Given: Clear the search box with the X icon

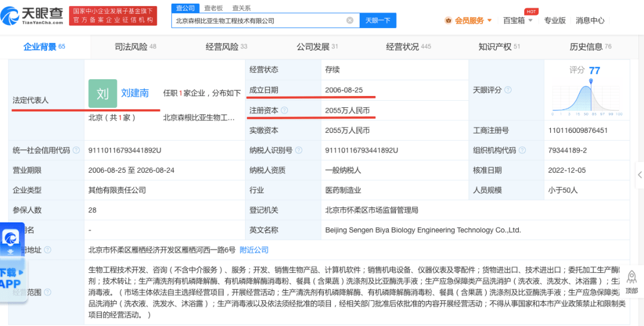Looking at the screenshot, I should coord(350,20).
